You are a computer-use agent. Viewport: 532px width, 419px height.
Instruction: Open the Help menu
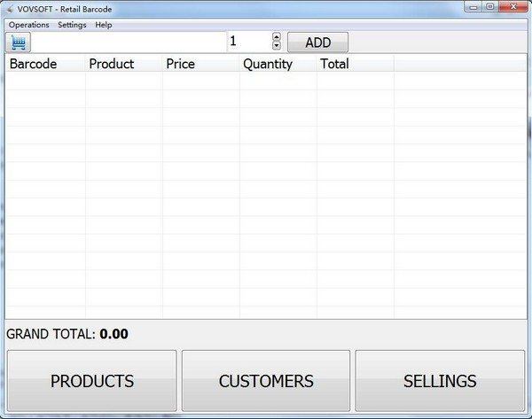(104, 25)
